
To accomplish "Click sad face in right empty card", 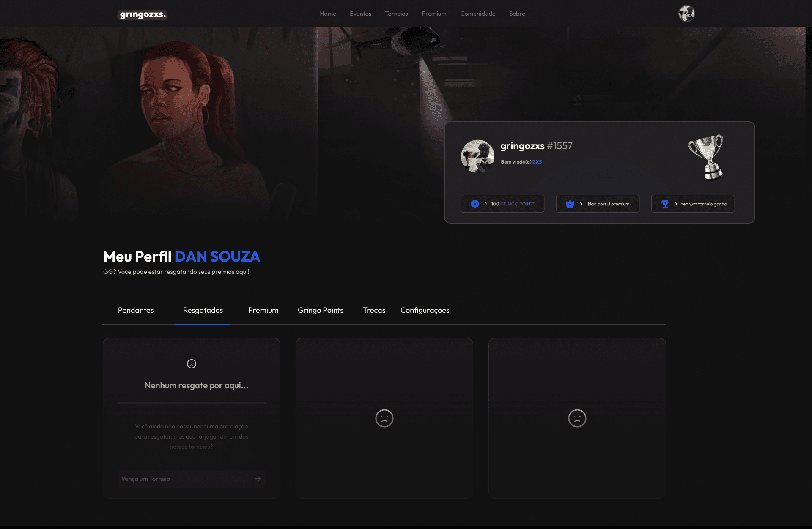I will point(577,418).
